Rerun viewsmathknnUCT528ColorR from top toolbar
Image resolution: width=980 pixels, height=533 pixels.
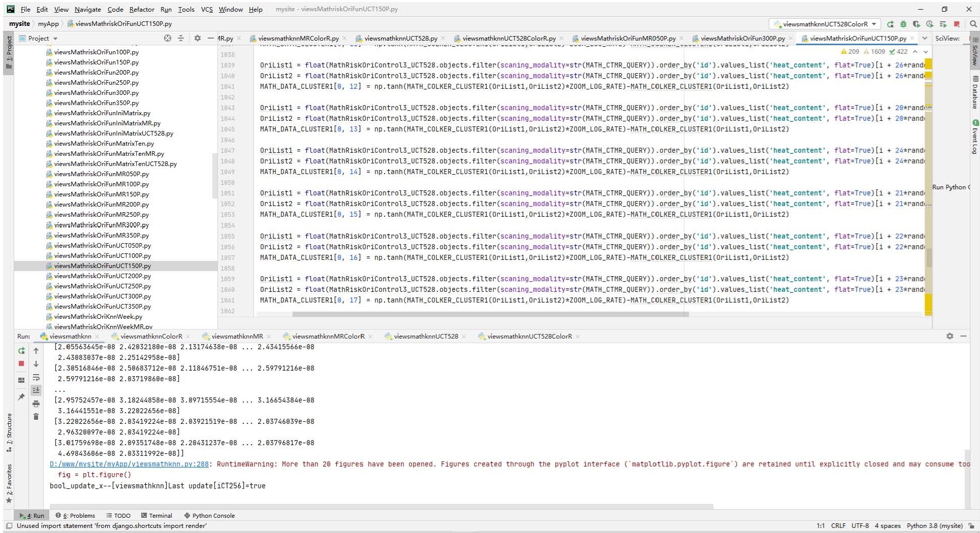[x=890, y=24]
